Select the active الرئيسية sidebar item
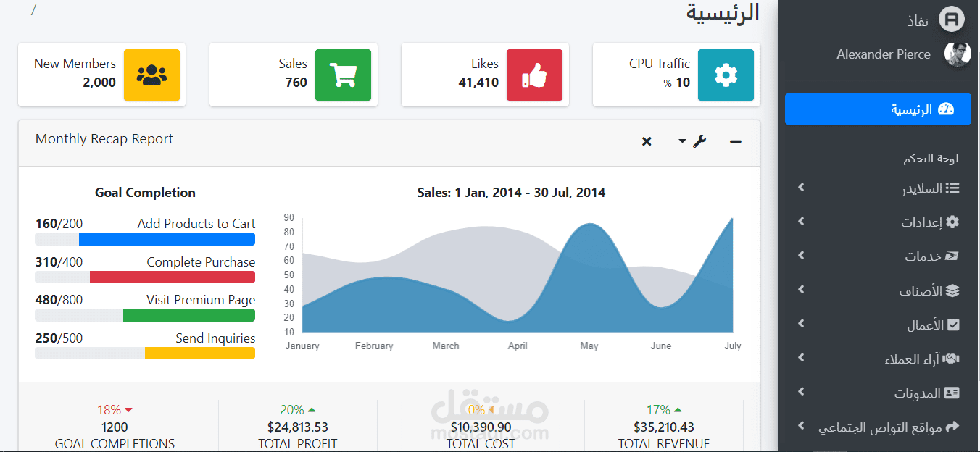The width and height of the screenshot is (980, 452). (x=878, y=109)
